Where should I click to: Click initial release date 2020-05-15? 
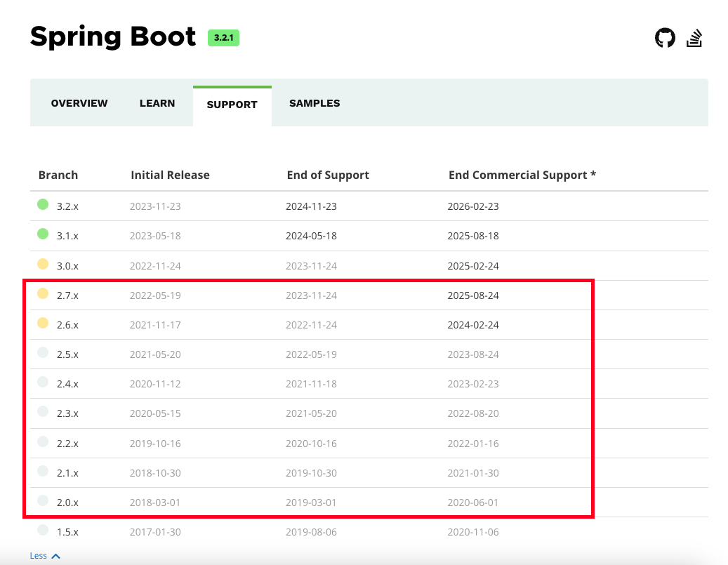click(155, 413)
